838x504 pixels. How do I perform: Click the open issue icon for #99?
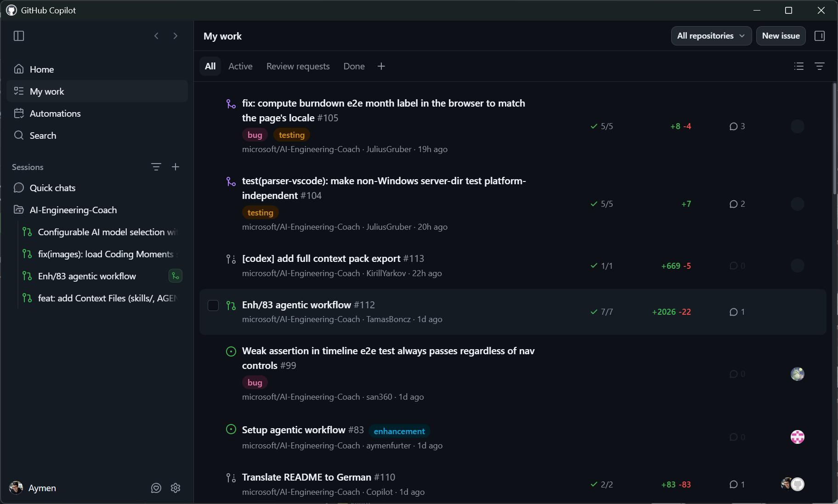(x=231, y=351)
